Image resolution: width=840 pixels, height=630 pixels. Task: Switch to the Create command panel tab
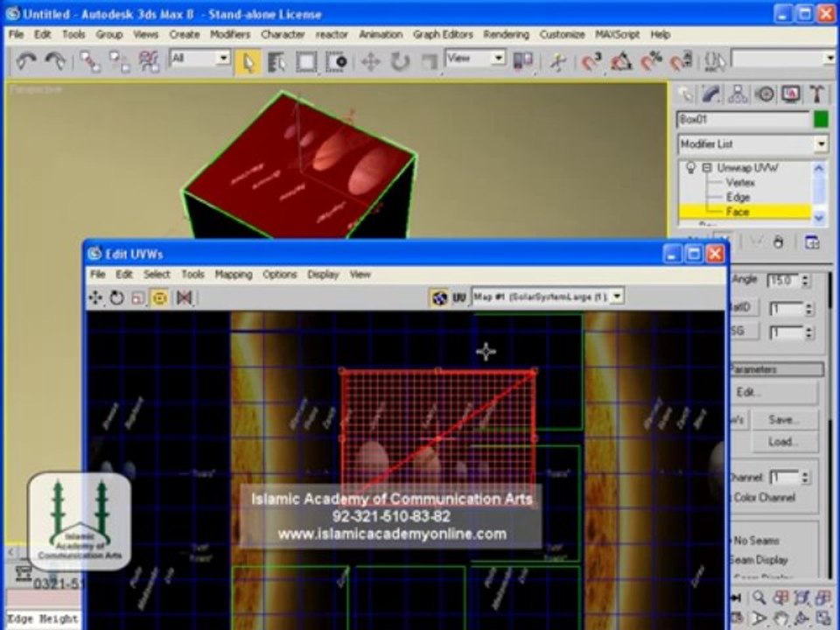[686, 94]
